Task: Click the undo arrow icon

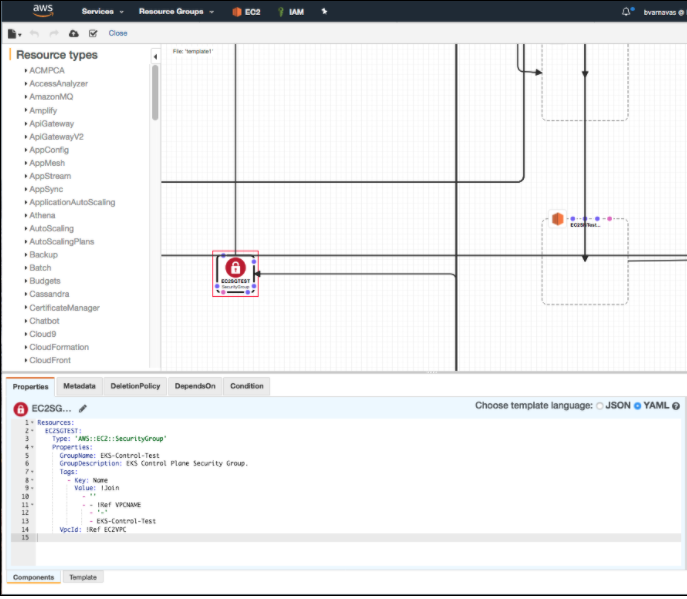Action: coord(35,34)
